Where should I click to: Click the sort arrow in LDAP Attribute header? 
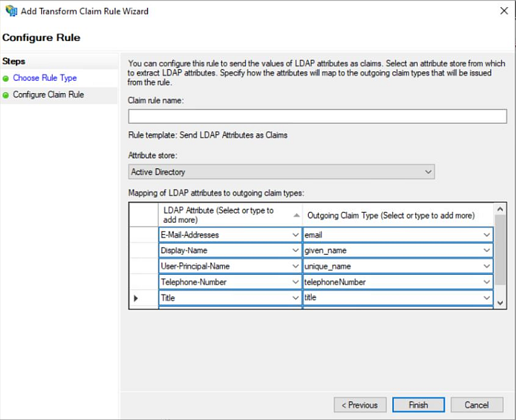click(x=296, y=216)
